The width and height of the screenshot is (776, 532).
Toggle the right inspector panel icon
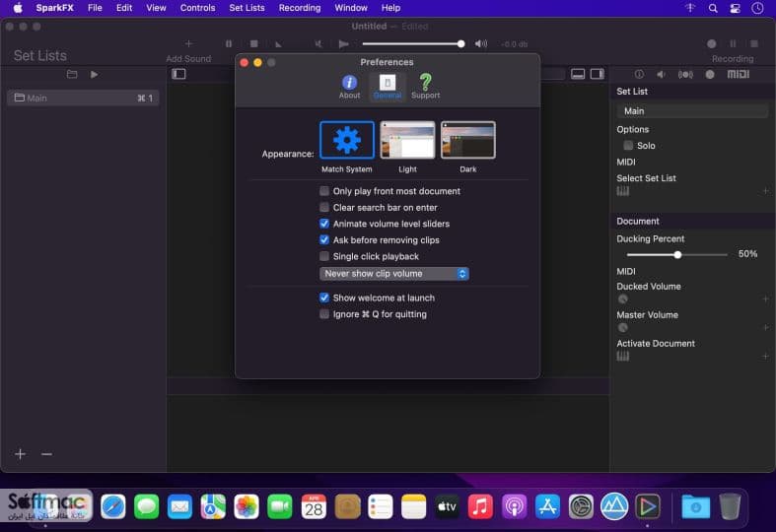(x=598, y=74)
